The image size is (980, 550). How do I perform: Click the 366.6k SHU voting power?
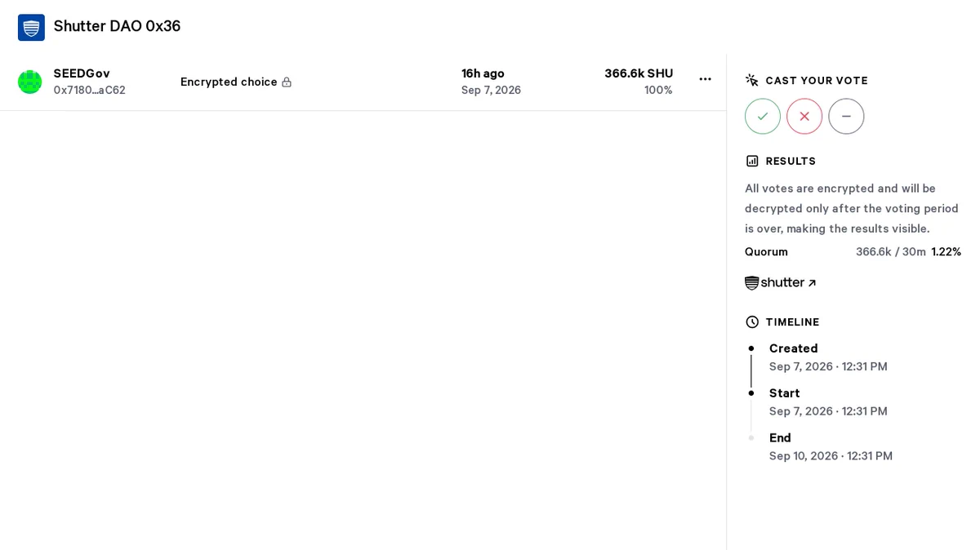(639, 73)
